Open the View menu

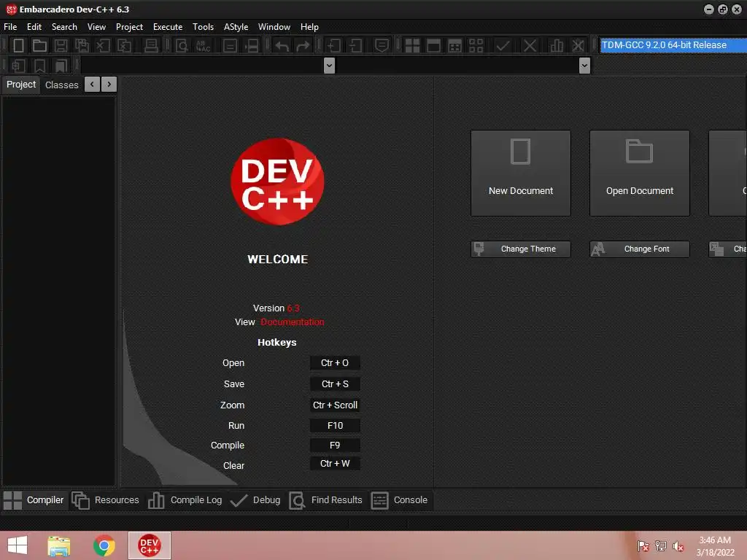tap(96, 27)
